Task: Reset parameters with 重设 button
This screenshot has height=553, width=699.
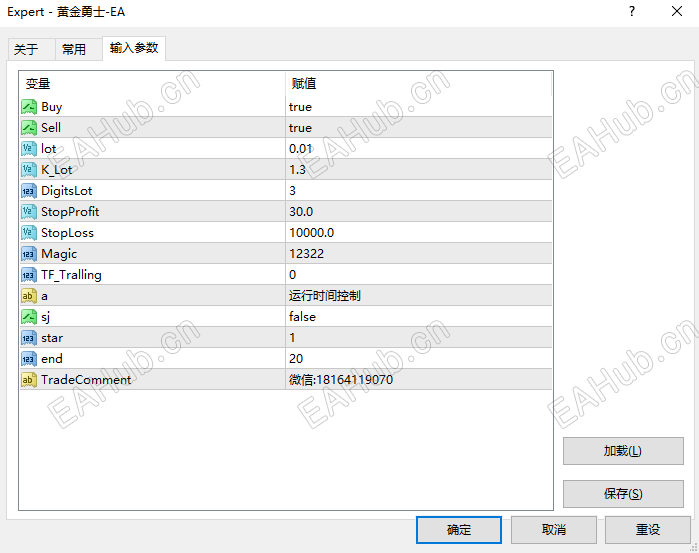Action: [x=648, y=530]
